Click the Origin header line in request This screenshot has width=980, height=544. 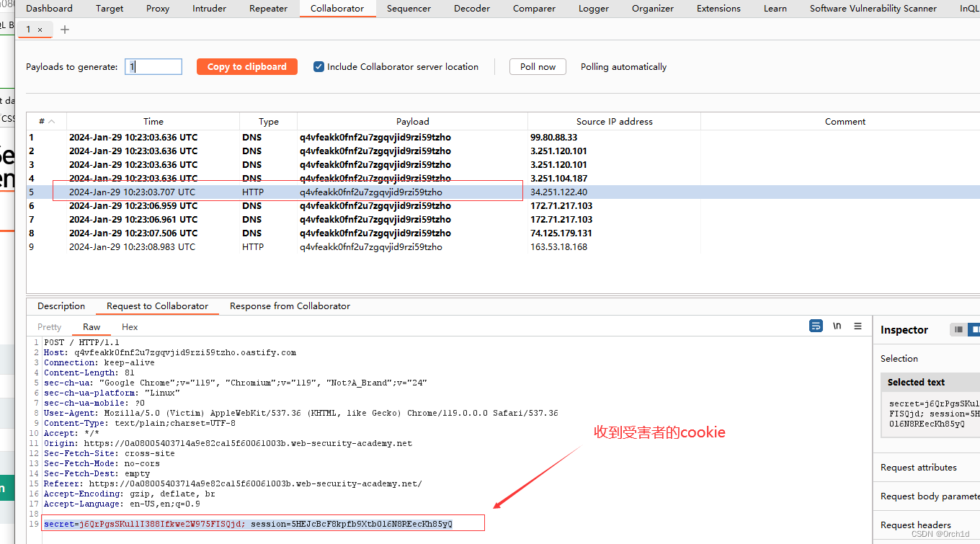(228, 443)
